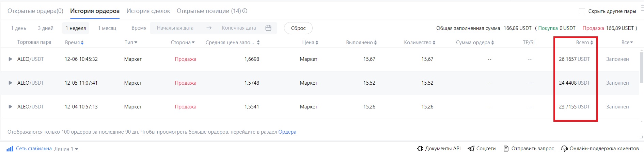The image size is (644, 154).
Task: Open Соцсети telegram icon
Action: tap(471, 149)
